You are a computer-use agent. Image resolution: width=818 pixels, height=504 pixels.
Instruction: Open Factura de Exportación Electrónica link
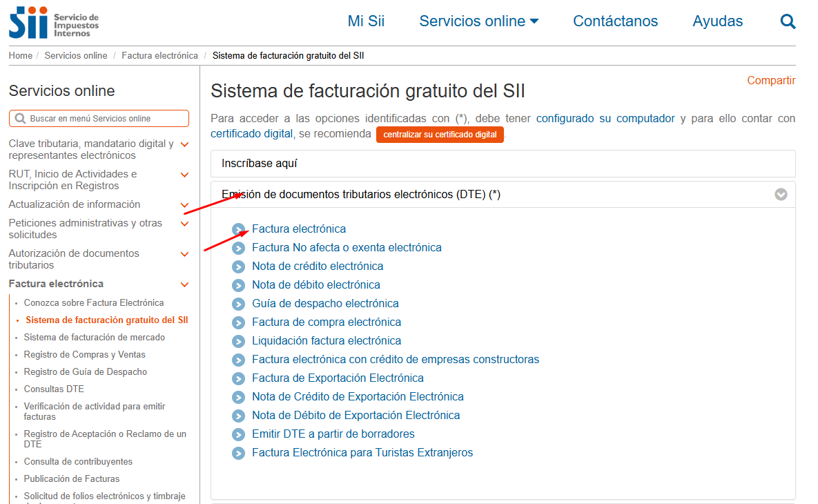click(338, 378)
